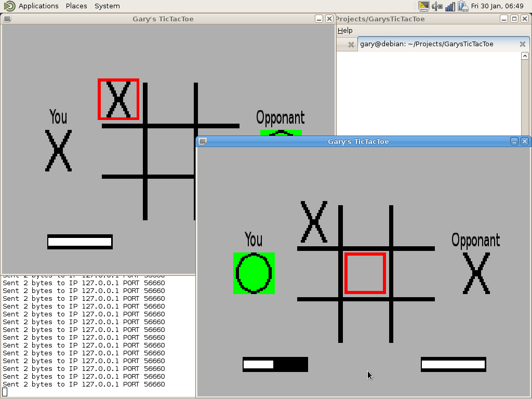Click the red highlighted center cell in front board
This screenshot has width=532, height=399.
(x=365, y=273)
